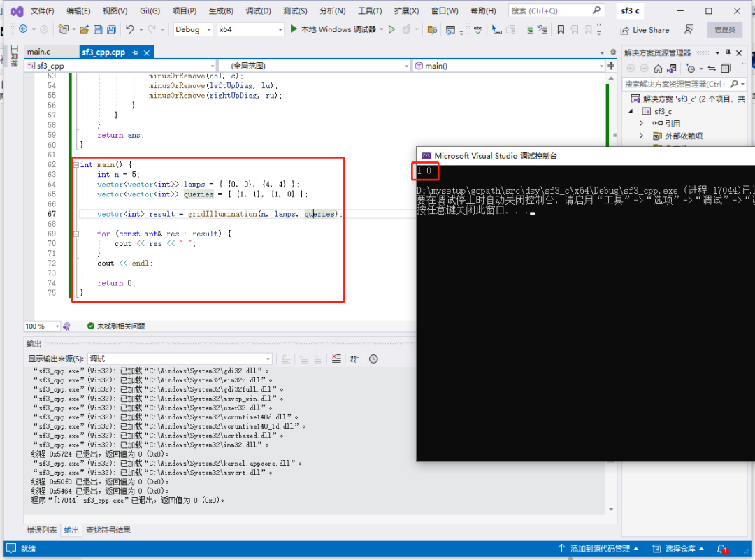Pin the Solution Explorer panel
Screen dimensions: 755x560
coord(728,52)
